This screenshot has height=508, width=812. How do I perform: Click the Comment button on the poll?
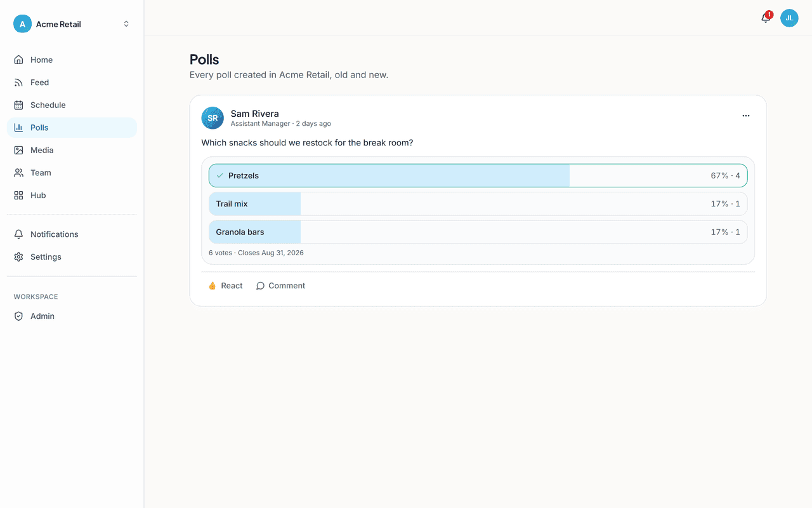[x=280, y=286]
